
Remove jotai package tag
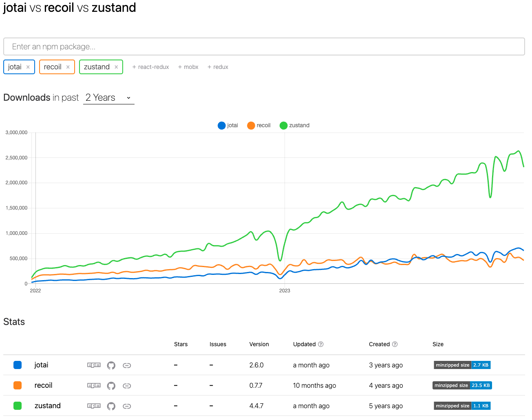28,67
